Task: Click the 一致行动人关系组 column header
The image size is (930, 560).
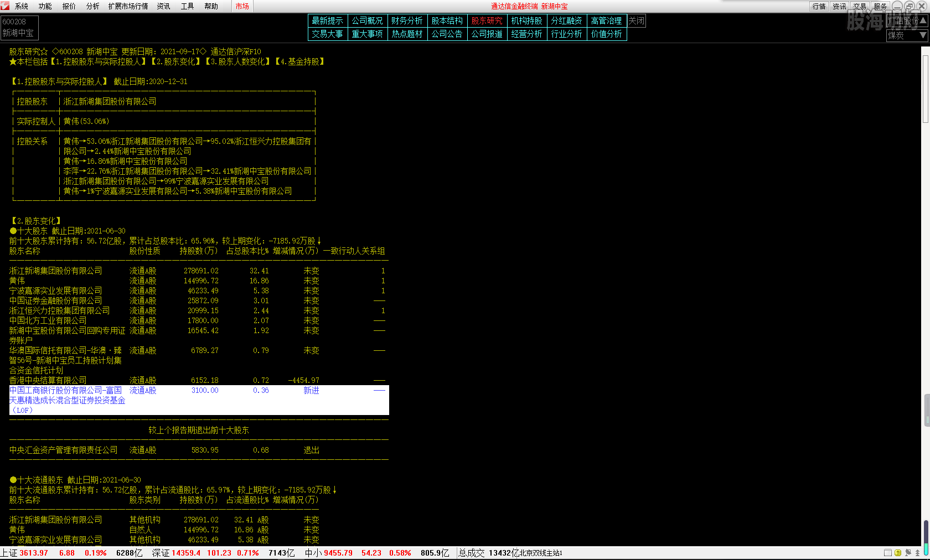Action: coord(354,251)
